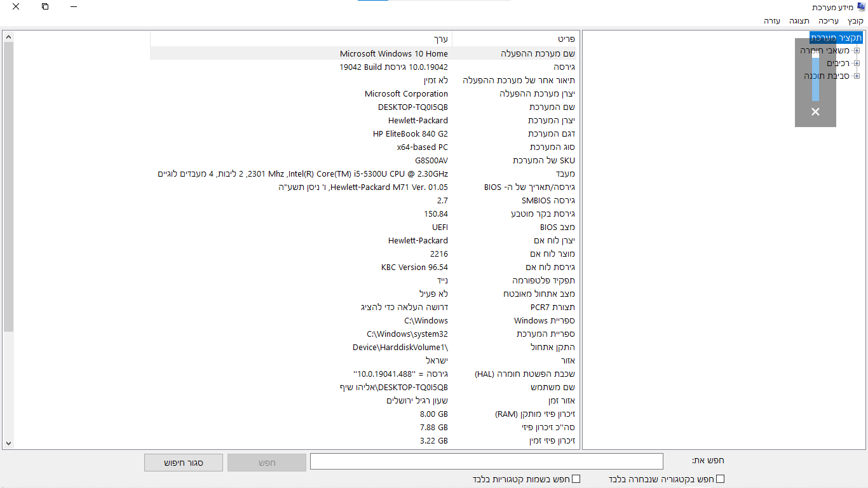Click the X icon on the volume overlay
Screen dimensions: 868x488
(815, 112)
